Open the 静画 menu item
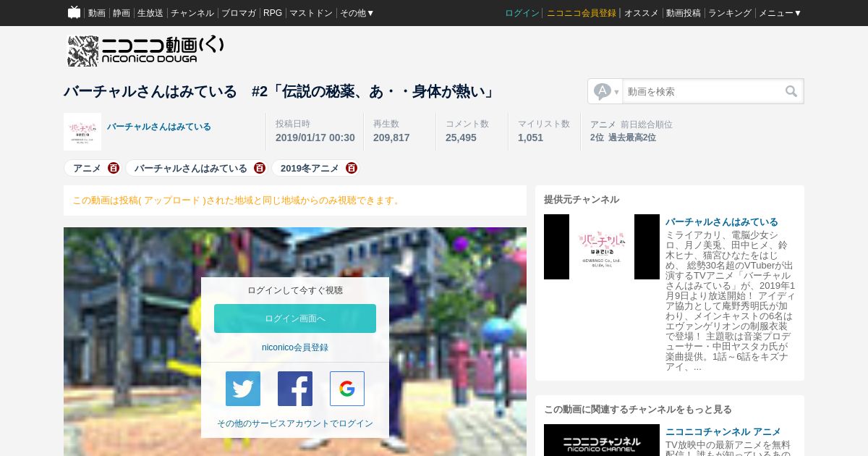The width and height of the screenshot is (868, 456). coord(122,13)
